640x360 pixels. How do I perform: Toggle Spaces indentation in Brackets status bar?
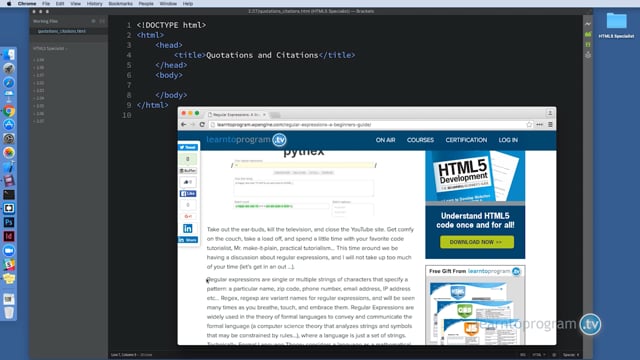tap(571, 355)
